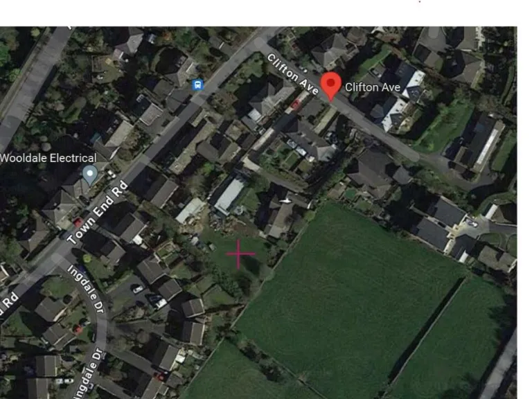
Task: Open the Wooldale Electrical place marker
Action: click(x=90, y=176)
